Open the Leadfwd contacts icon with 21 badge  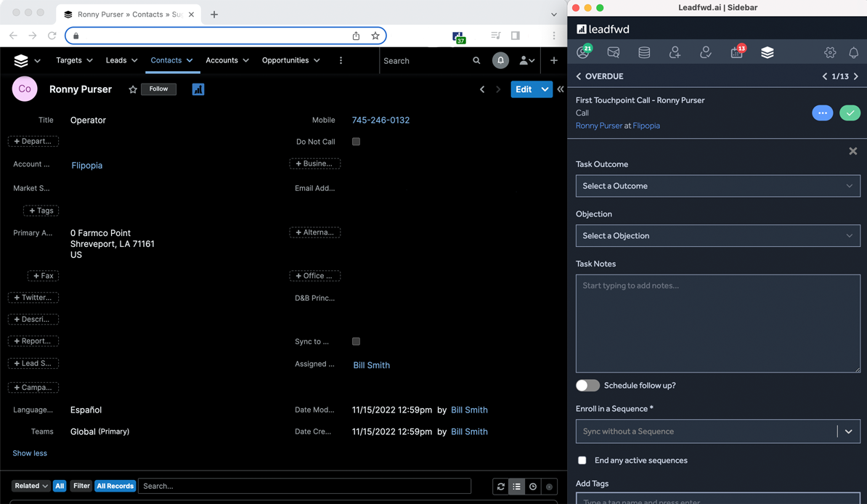(x=583, y=52)
